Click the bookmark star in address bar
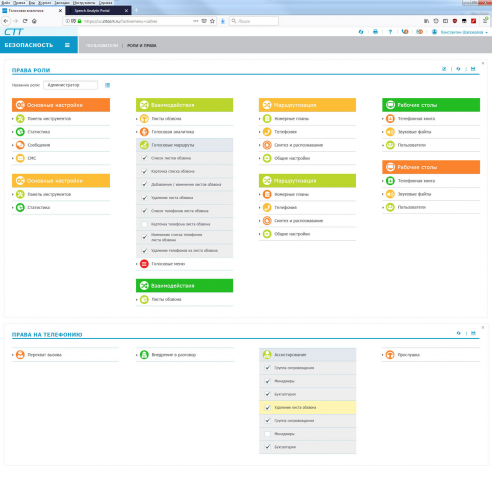The width and height of the screenshot is (492, 480). point(212,21)
